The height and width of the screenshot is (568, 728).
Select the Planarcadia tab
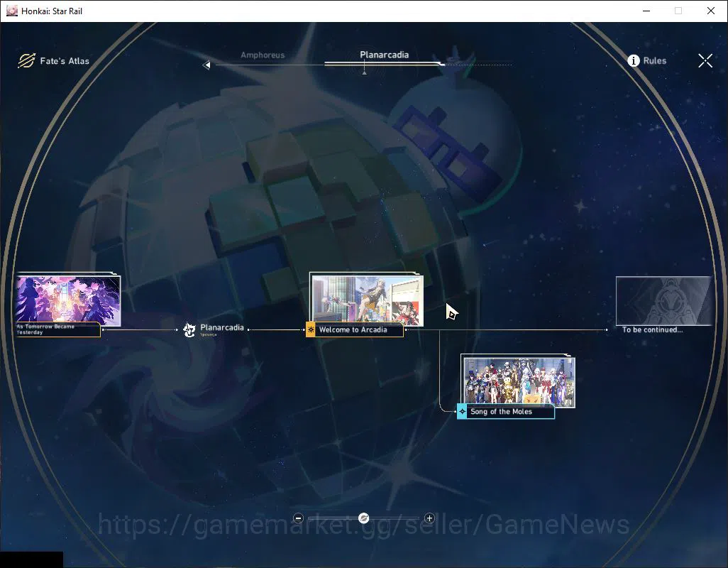(x=384, y=55)
